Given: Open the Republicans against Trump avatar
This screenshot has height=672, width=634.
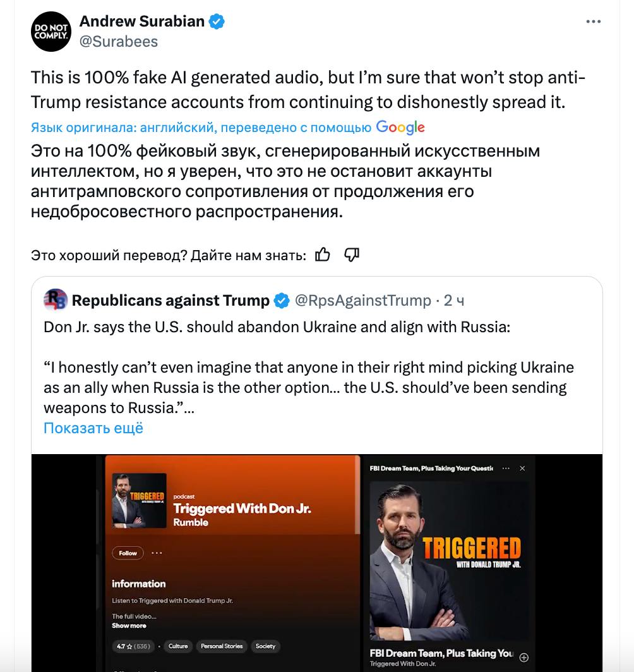Looking at the screenshot, I should pos(56,300).
